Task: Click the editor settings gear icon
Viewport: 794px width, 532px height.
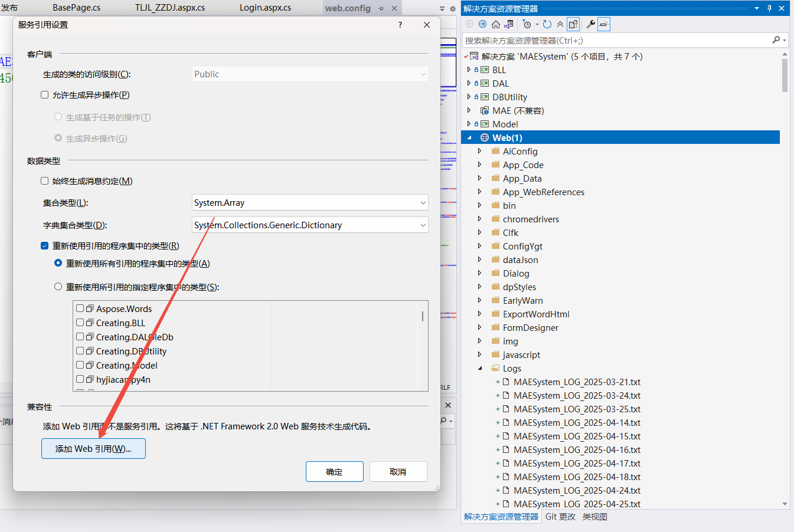Action: tap(453, 9)
